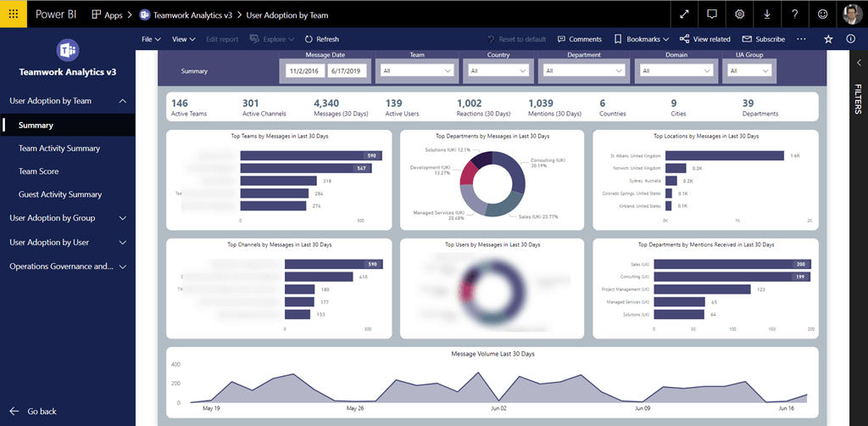Image resolution: width=868 pixels, height=426 pixels.
Task: Open the File menu
Action: click(151, 39)
